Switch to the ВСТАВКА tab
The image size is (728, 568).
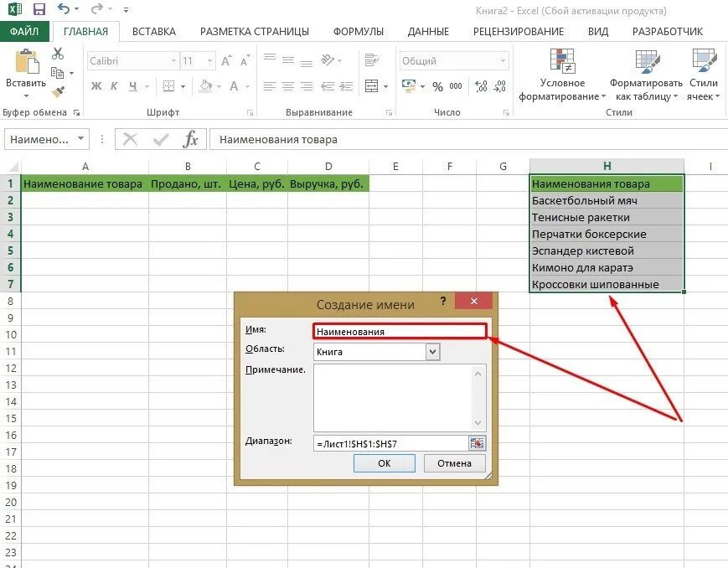[x=153, y=32]
